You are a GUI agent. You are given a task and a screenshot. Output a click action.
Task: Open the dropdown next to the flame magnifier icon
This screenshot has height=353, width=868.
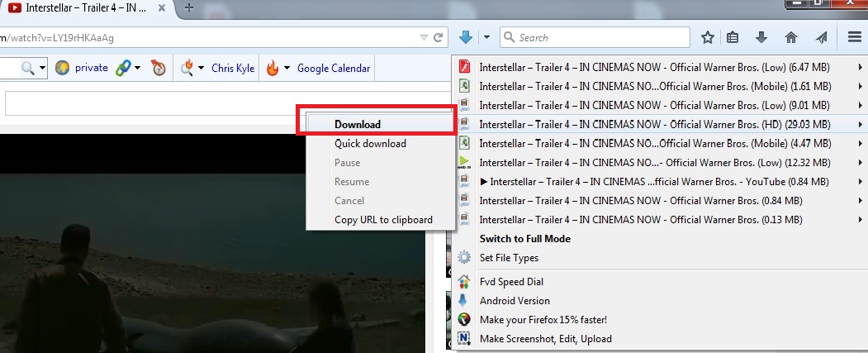click(201, 68)
